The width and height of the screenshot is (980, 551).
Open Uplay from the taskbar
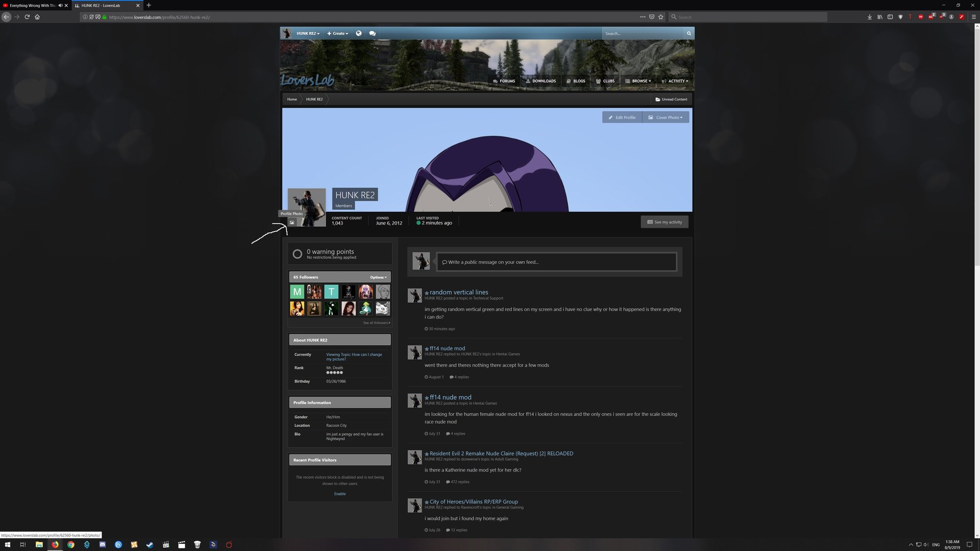pos(118,544)
